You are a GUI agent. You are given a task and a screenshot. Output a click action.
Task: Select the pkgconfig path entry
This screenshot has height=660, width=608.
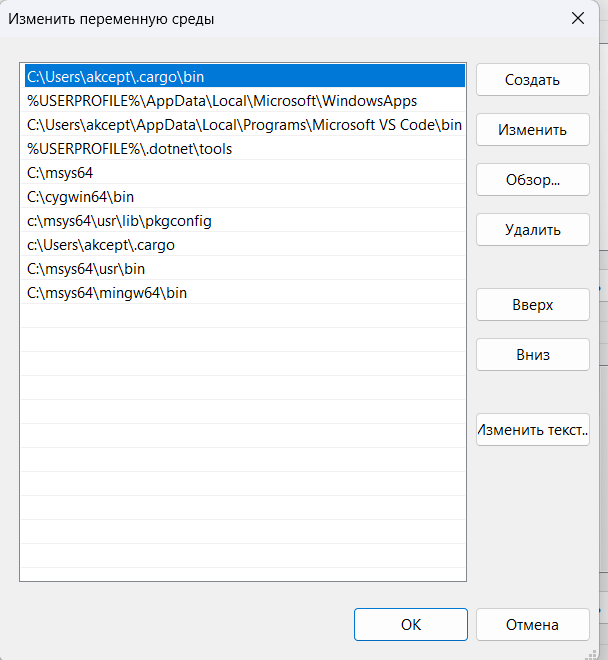coord(119,221)
